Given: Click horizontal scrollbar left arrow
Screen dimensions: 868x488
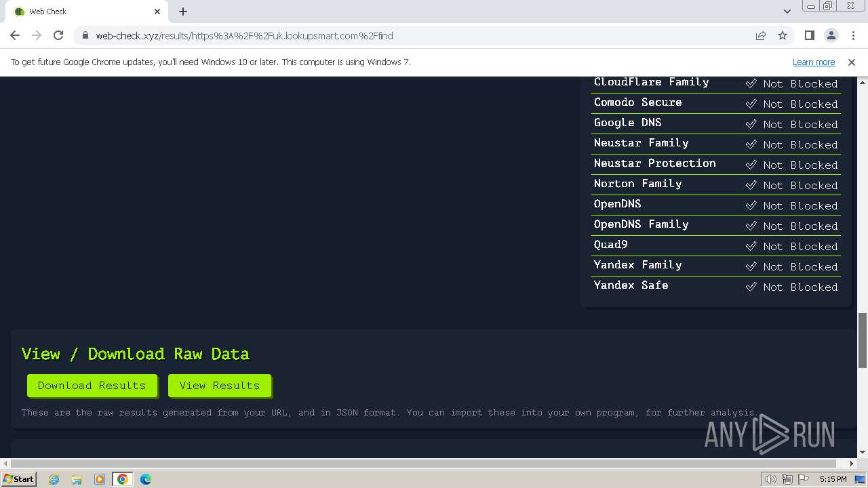Looking at the screenshot, I should point(5,464).
